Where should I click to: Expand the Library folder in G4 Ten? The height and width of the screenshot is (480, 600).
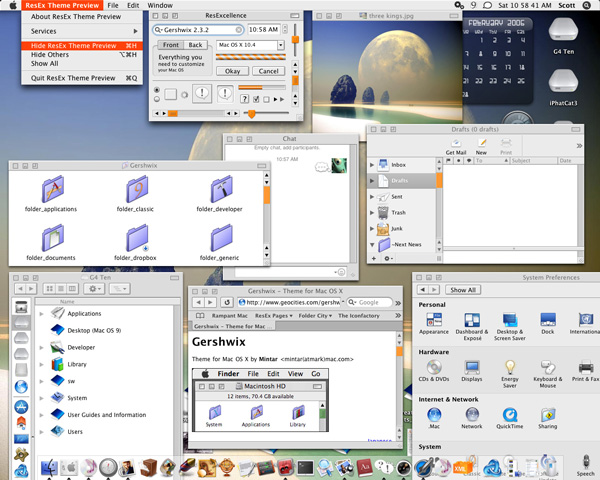point(41,364)
